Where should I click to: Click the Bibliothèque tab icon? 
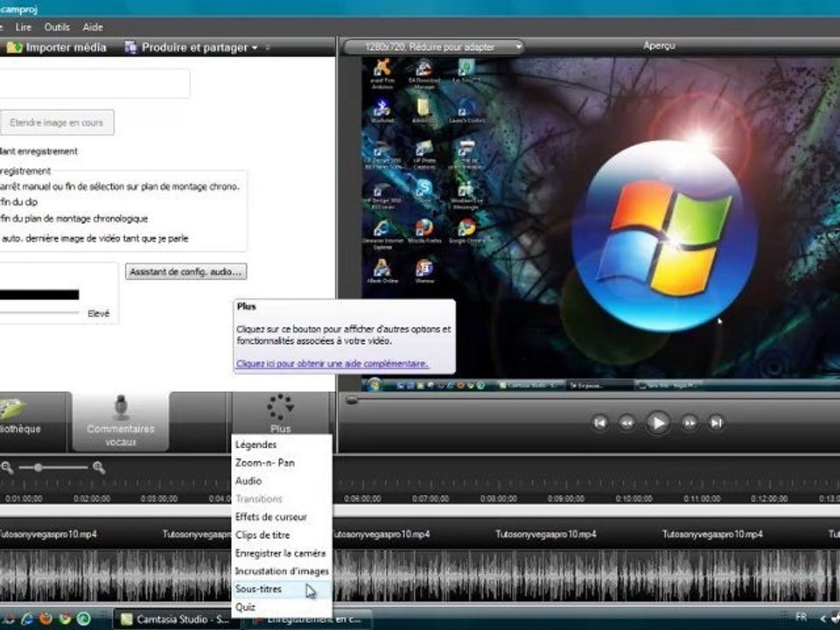13,409
